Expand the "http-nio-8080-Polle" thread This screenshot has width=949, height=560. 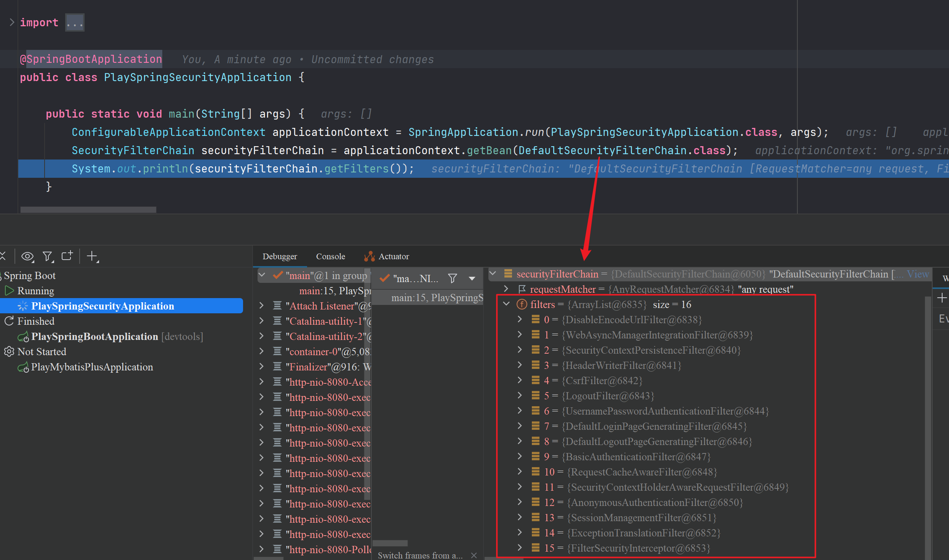[261, 549]
